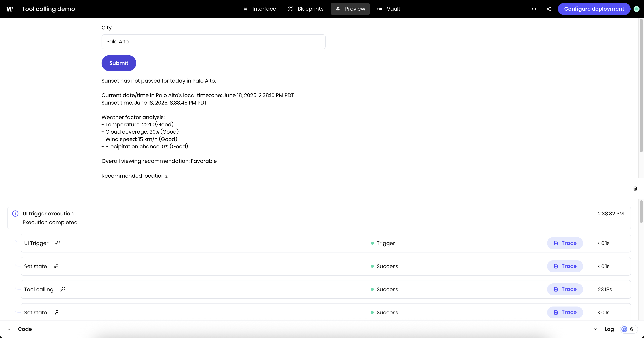Jump to UI Trigger block icon
644x338 pixels.
click(58, 243)
